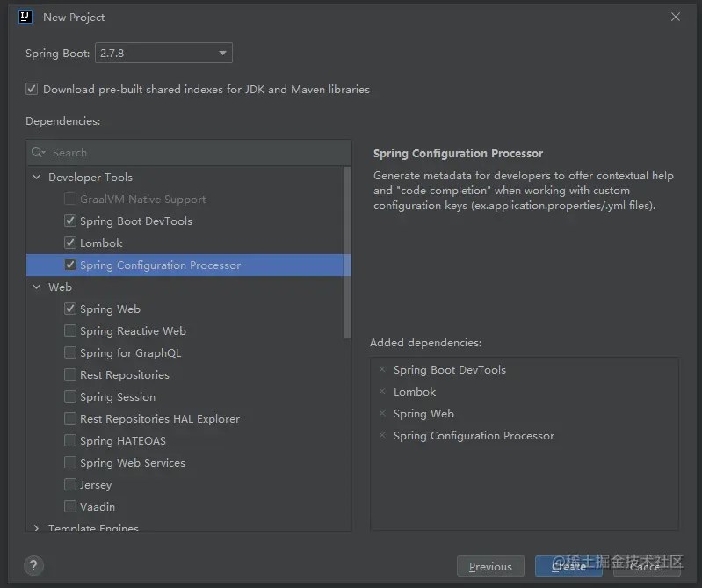Remove Spring Web via its X icon
This screenshot has width=702, height=588.
pos(382,413)
